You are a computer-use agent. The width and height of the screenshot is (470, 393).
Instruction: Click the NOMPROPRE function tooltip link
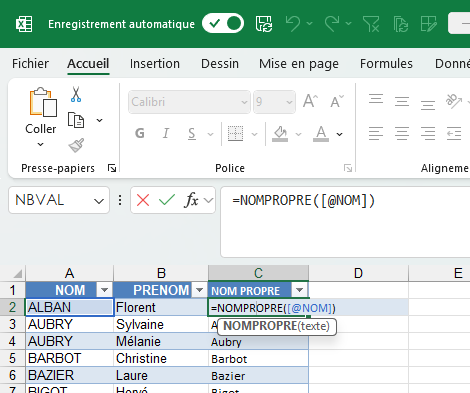(260, 326)
